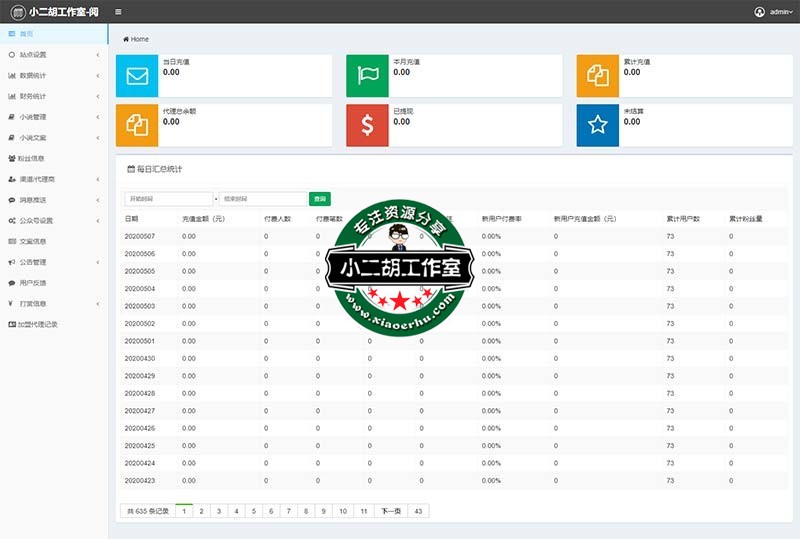Toggle the sidebar hamburger menu icon

pos(119,12)
